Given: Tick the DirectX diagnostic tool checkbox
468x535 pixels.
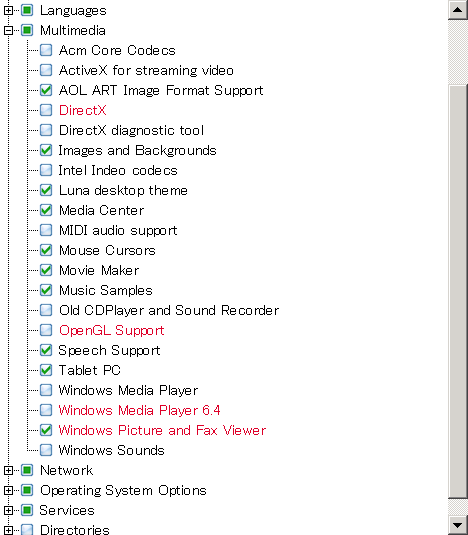Looking at the screenshot, I should (46, 130).
